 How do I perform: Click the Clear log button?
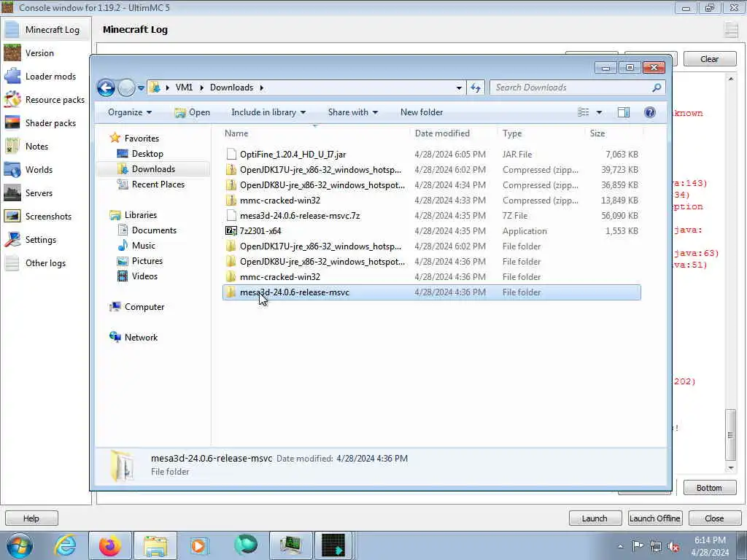[709, 59]
